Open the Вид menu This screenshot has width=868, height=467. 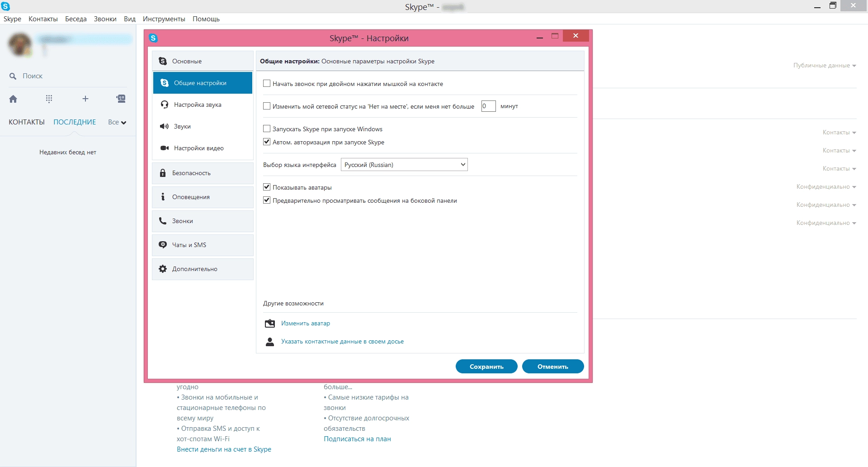[130, 19]
